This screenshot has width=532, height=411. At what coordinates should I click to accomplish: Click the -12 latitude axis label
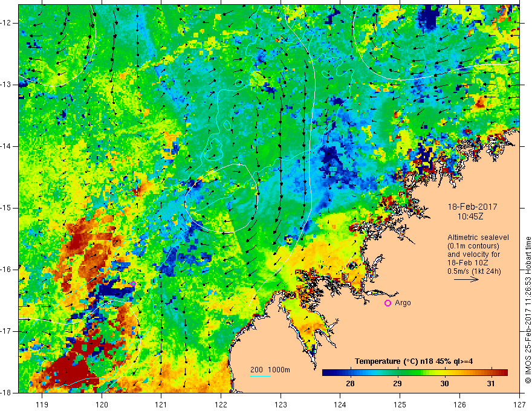pyautogui.click(x=7, y=23)
